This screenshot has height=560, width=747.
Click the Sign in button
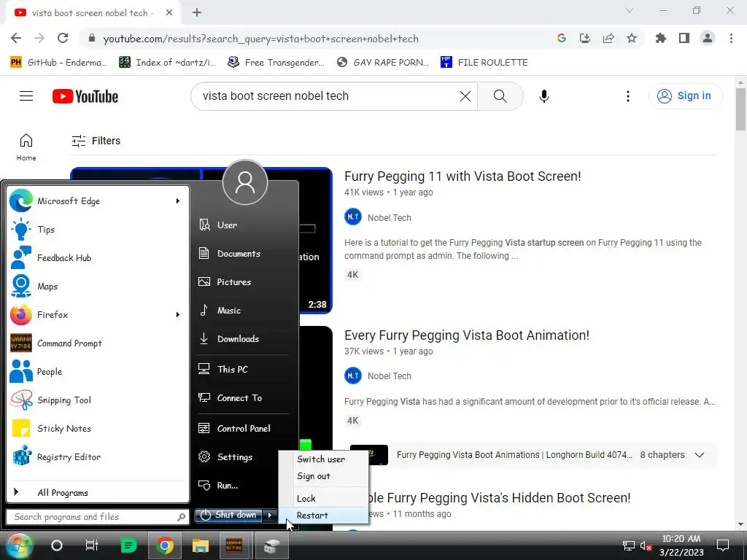[x=686, y=96]
